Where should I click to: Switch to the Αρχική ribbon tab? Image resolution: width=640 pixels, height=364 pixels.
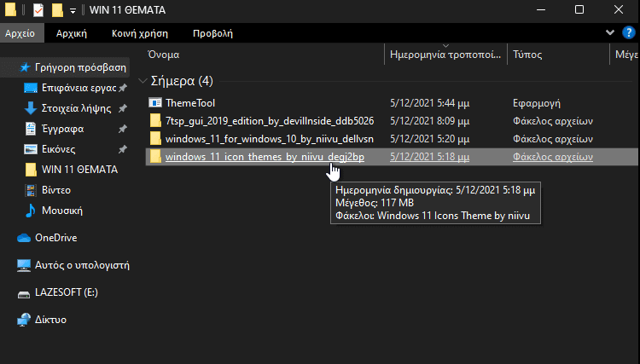(x=72, y=33)
